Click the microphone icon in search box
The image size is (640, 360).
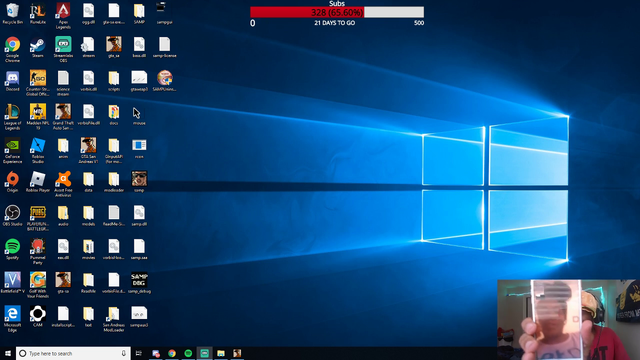click(123, 353)
